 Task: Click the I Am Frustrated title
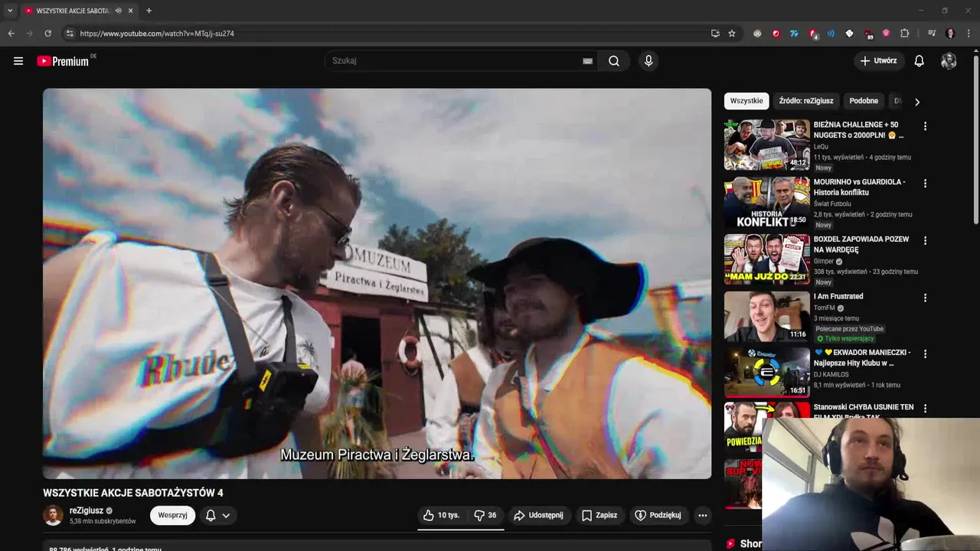(x=838, y=296)
